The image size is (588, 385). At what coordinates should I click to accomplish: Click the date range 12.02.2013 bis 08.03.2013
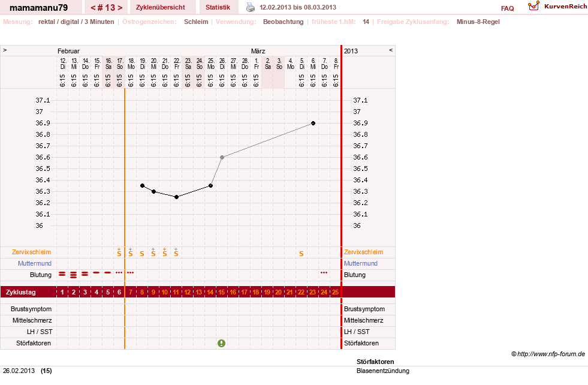click(x=298, y=7)
